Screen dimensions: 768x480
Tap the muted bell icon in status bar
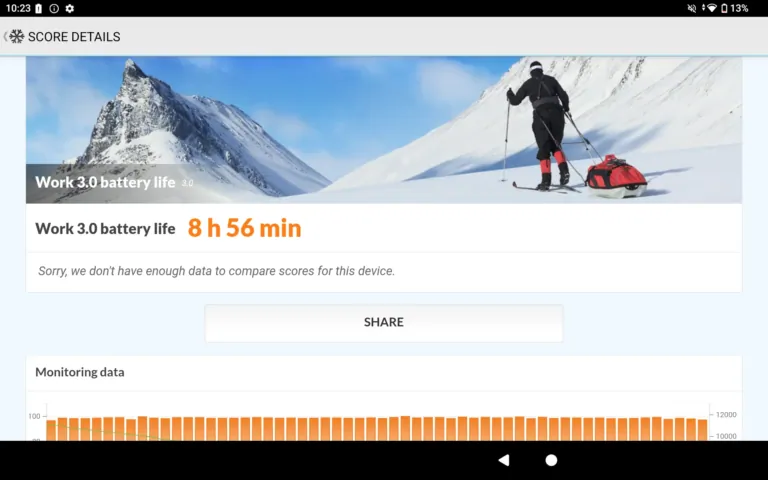(x=692, y=8)
